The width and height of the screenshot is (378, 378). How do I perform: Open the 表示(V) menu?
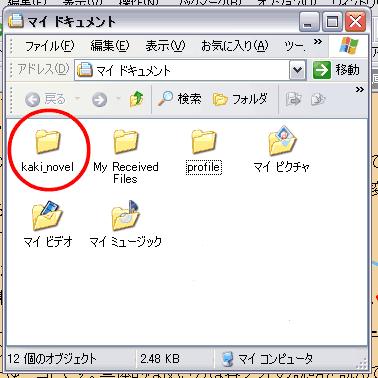click(x=165, y=46)
